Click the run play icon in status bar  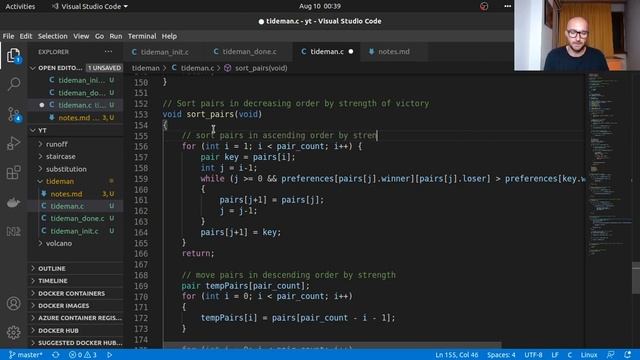coord(109,355)
